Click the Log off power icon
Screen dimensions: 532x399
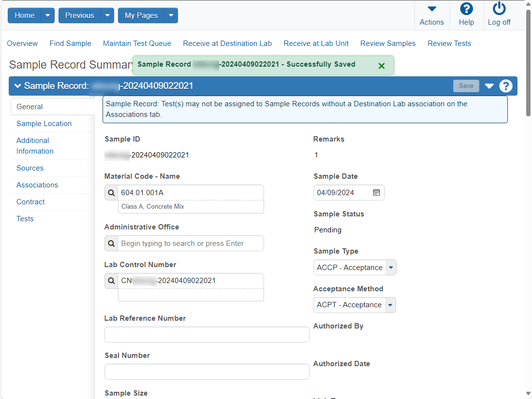pyautogui.click(x=499, y=9)
